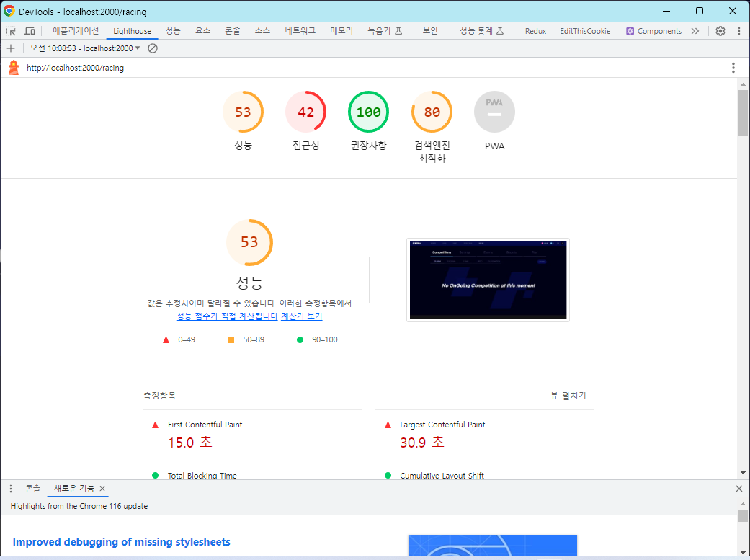Open the 요소 tab
The width and height of the screenshot is (750, 560).
point(202,31)
